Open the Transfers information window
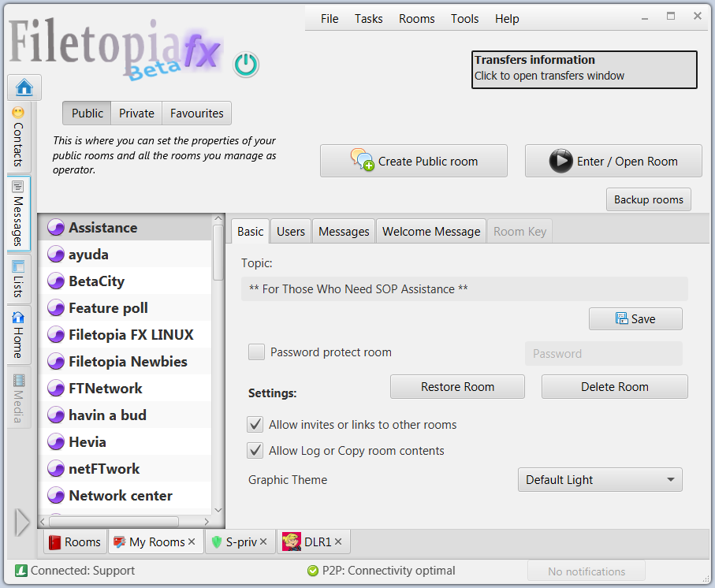 pos(583,69)
